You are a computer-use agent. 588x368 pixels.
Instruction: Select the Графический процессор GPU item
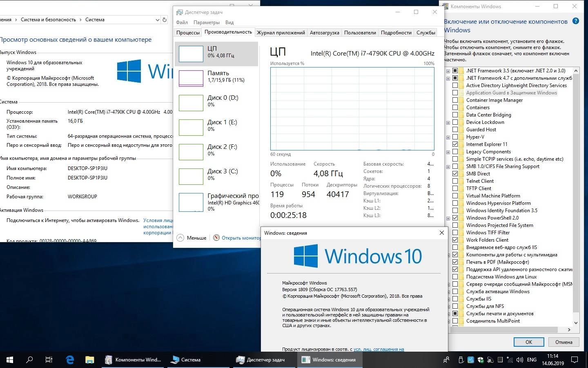(216, 202)
